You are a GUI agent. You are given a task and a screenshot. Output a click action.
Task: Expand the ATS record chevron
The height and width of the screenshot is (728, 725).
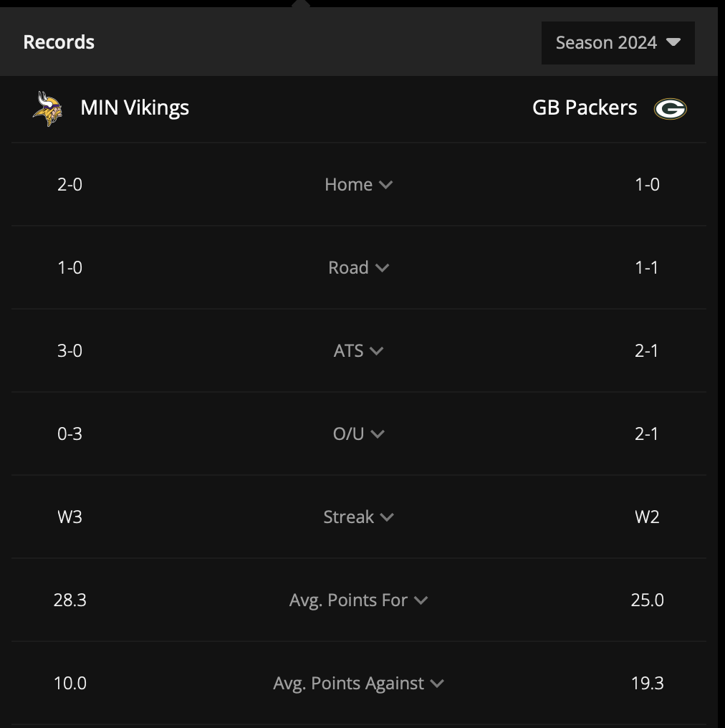point(376,351)
